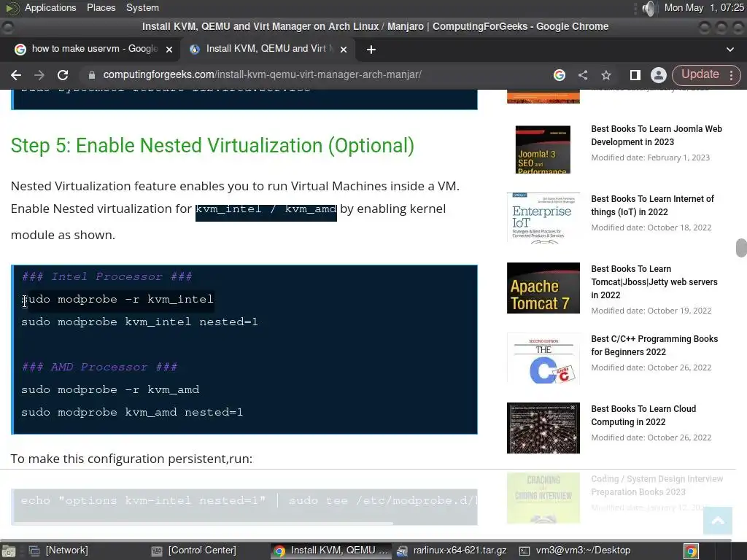The image size is (747, 560).
Task: Click the page vertical scrollbar handle
Action: click(741, 248)
